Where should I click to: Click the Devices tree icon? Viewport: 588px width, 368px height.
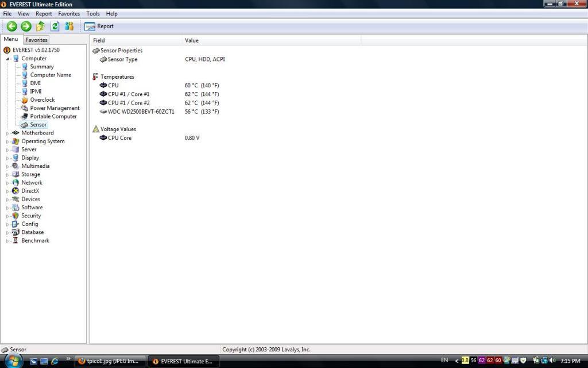point(16,199)
